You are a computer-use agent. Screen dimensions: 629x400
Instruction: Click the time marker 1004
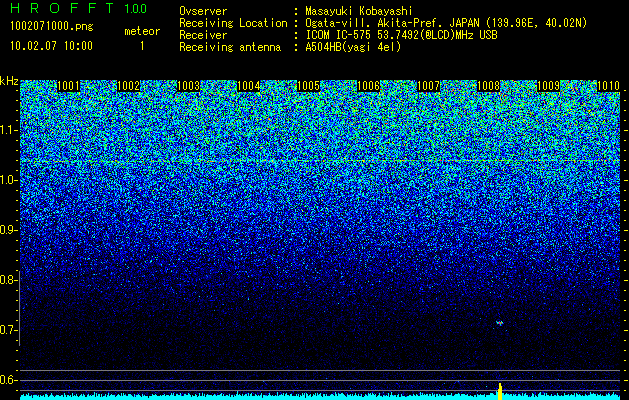(x=248, y=86)
